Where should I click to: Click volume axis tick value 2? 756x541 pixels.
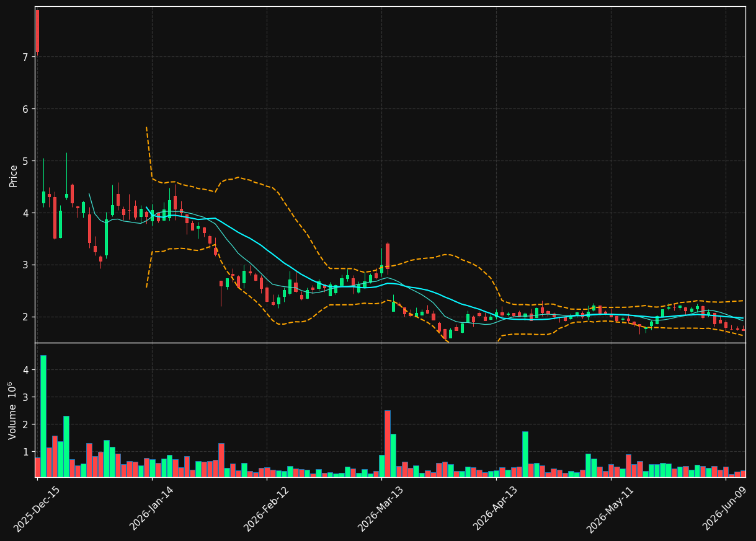click(x=25, y=424)
